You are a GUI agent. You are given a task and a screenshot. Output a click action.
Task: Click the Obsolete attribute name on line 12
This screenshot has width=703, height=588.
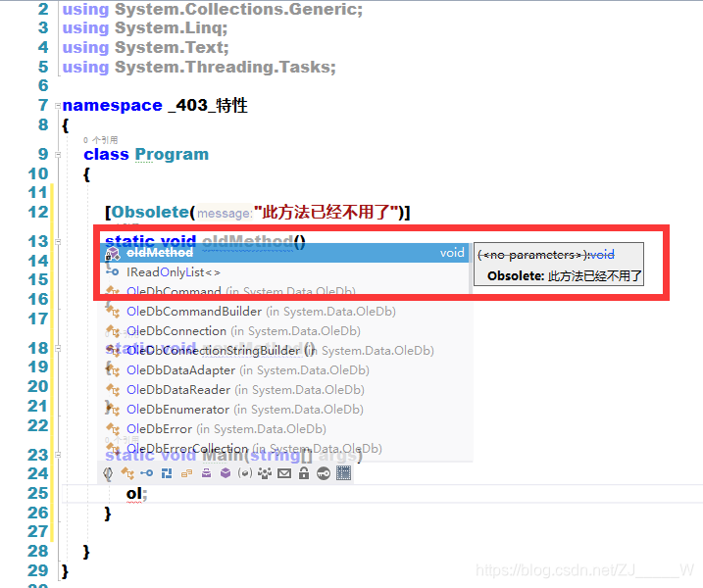[x=150, y=212]
